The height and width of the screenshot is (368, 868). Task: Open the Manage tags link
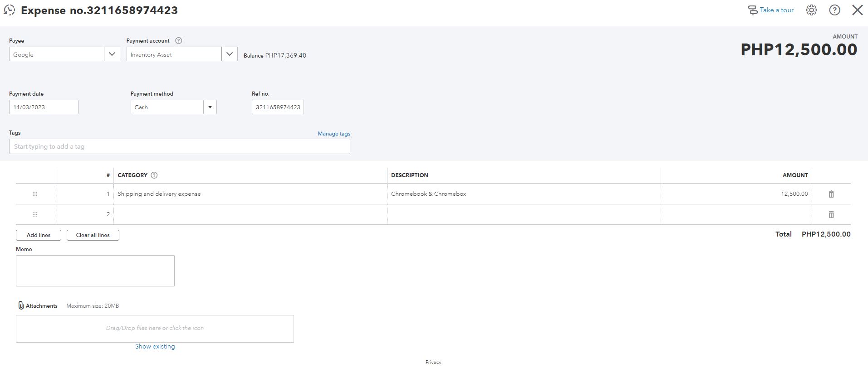pyautogui.click(x=334, y=134)
